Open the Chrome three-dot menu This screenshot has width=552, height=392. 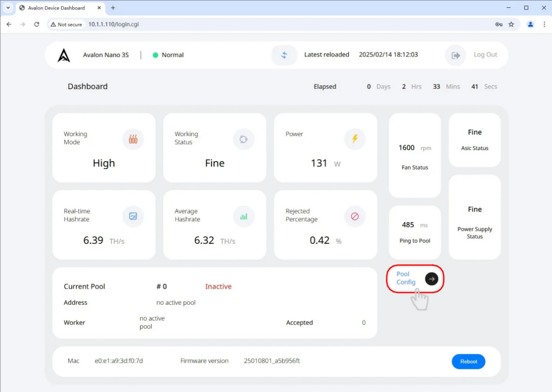point(544,24)
